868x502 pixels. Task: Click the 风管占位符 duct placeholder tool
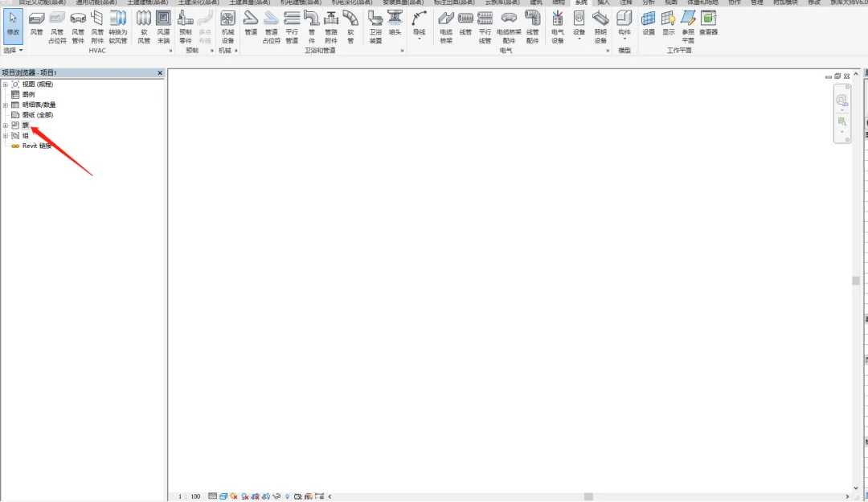pos(57,27)
